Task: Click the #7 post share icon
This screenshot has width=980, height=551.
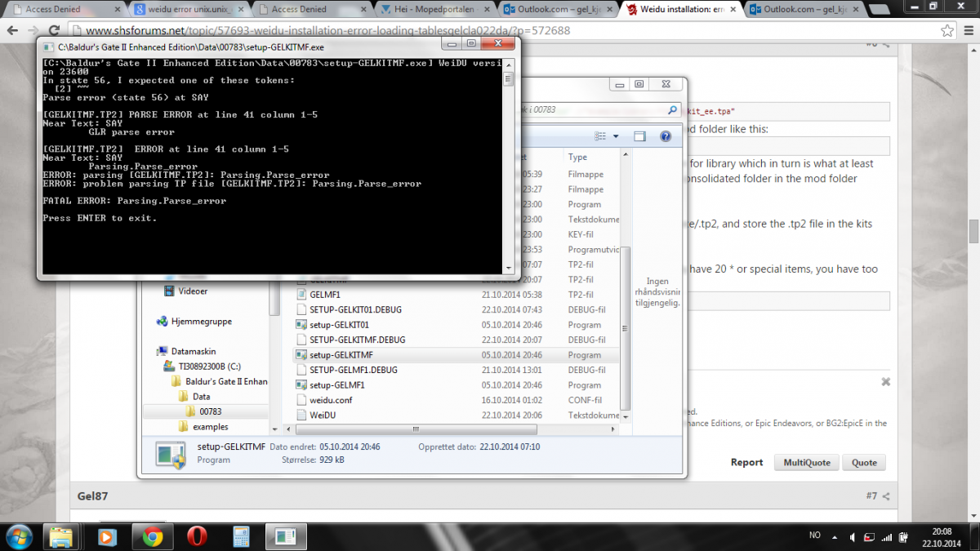Action: point(886,496)
